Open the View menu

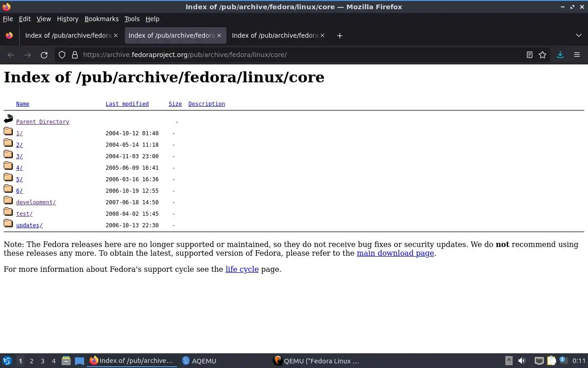tap(44, 19)
